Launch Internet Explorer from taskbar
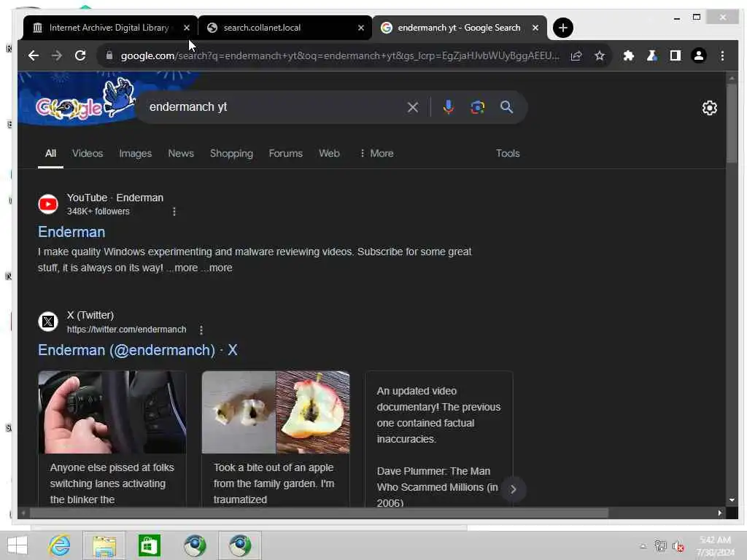Image resolution: width=747 pixels, height=560 pixels. tap(60, 545)
